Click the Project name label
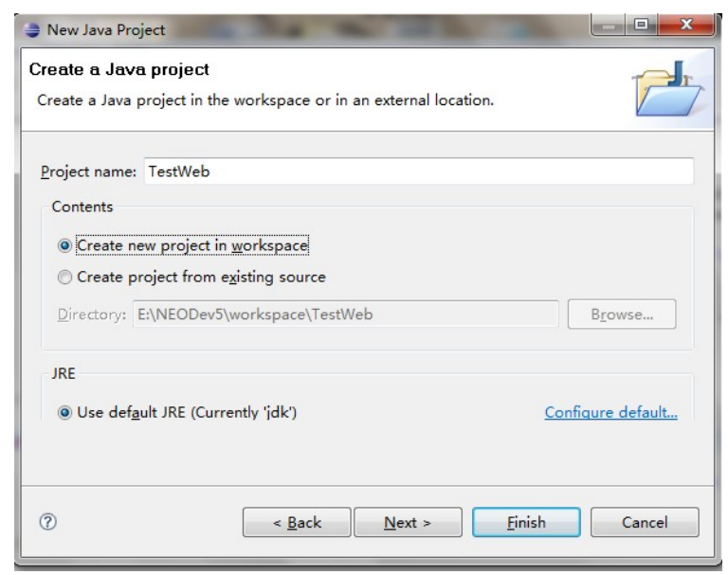This screenshot has width=728, height=575. click(88, 171)
